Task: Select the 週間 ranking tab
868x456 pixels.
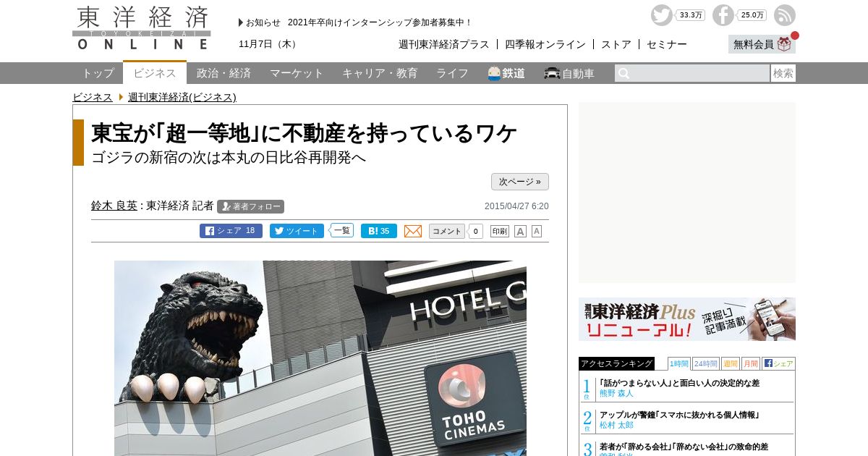Action: [730, 363]
